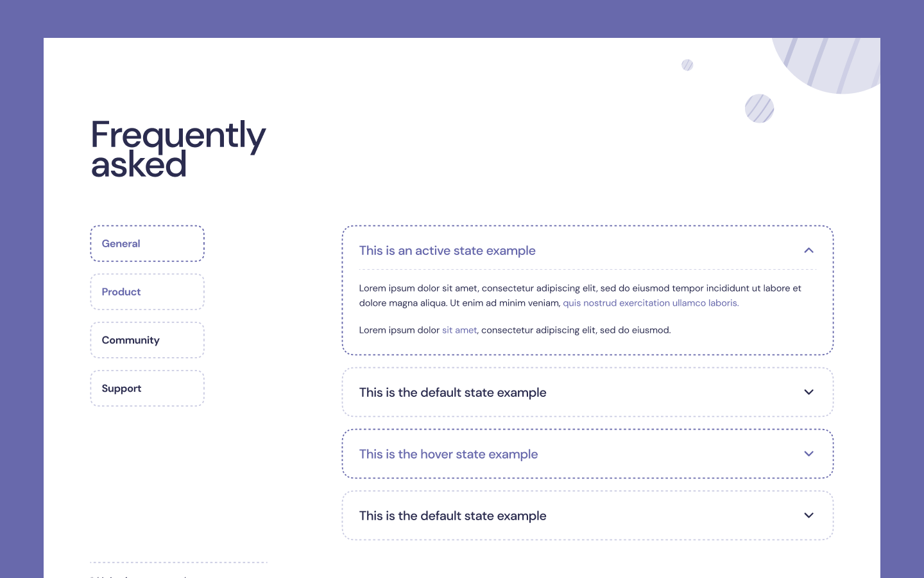Collapse the active state example using its chevron

click(809, 250)
